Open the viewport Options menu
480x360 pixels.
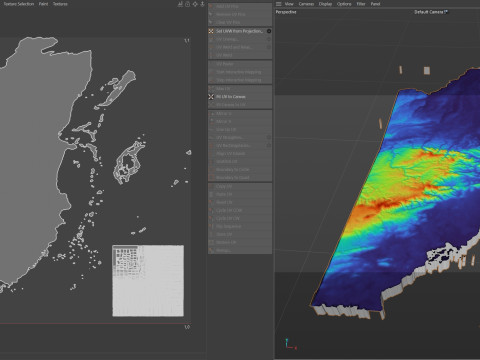[344, 4]
